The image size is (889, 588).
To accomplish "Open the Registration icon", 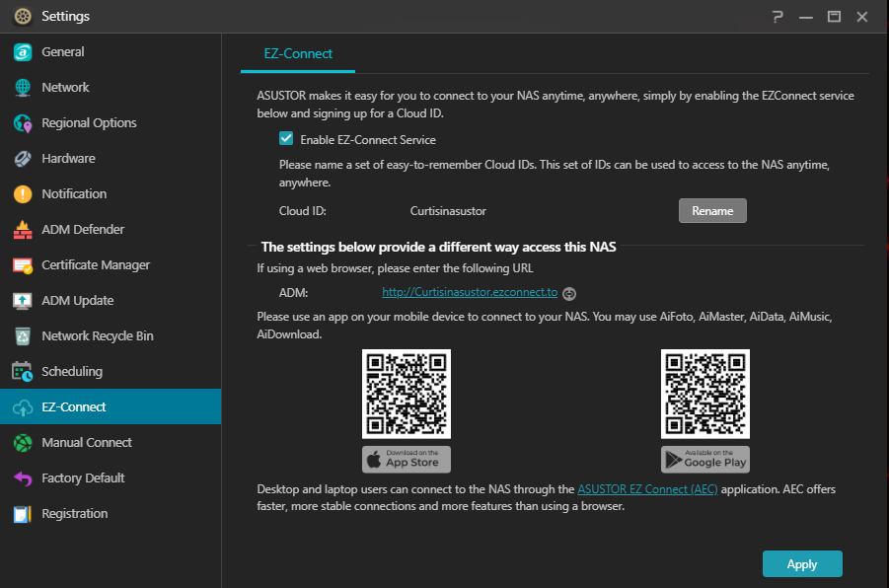I will coord(23,514).
